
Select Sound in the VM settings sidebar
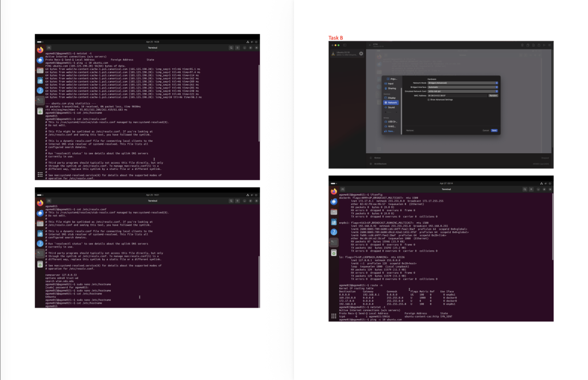(390, 107)
